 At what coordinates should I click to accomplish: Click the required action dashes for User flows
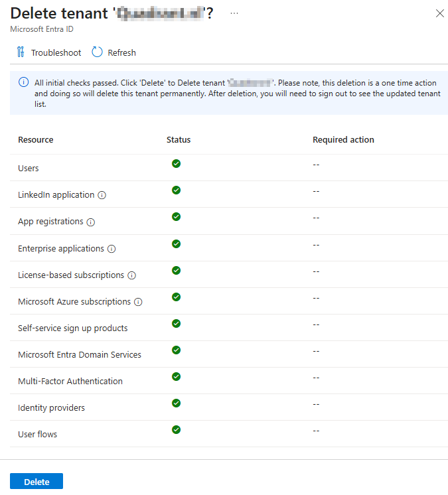pyautogui.click(x=316, y=431)
